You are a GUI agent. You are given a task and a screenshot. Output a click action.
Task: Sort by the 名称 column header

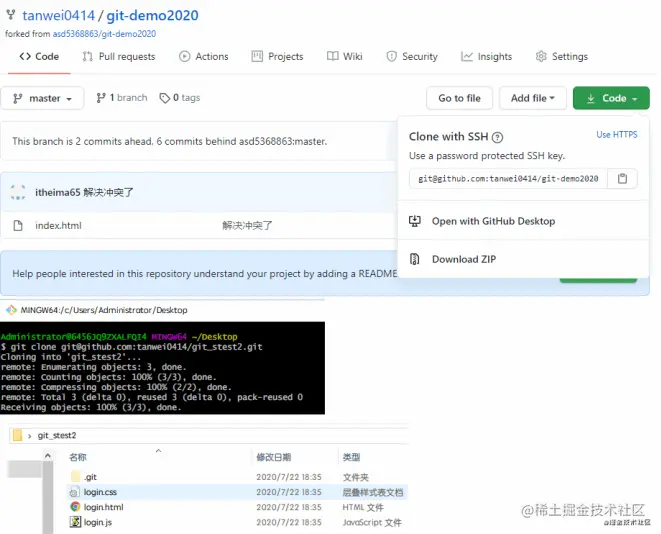click(78, 457)
